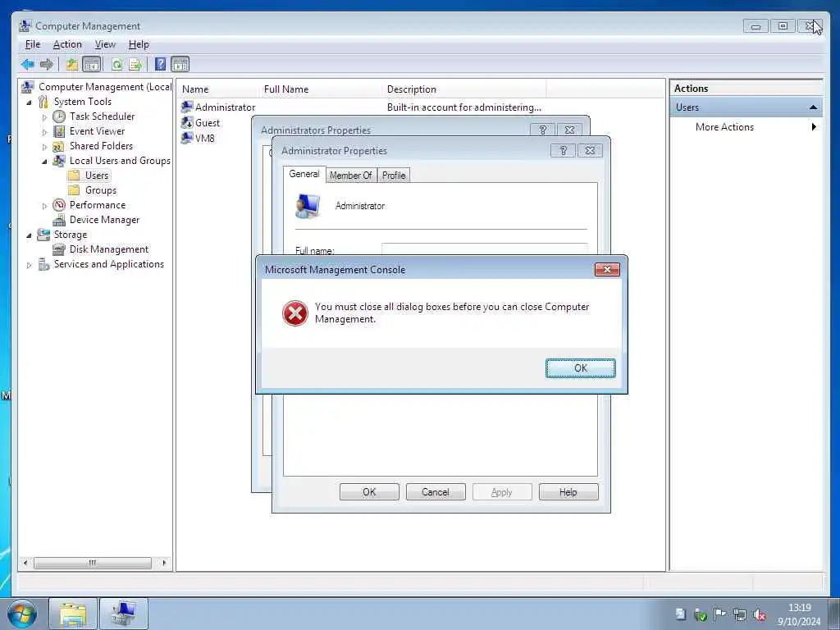
Task: Click the tree pane horizontal scrollbar
Action: (x=93, y=563)
